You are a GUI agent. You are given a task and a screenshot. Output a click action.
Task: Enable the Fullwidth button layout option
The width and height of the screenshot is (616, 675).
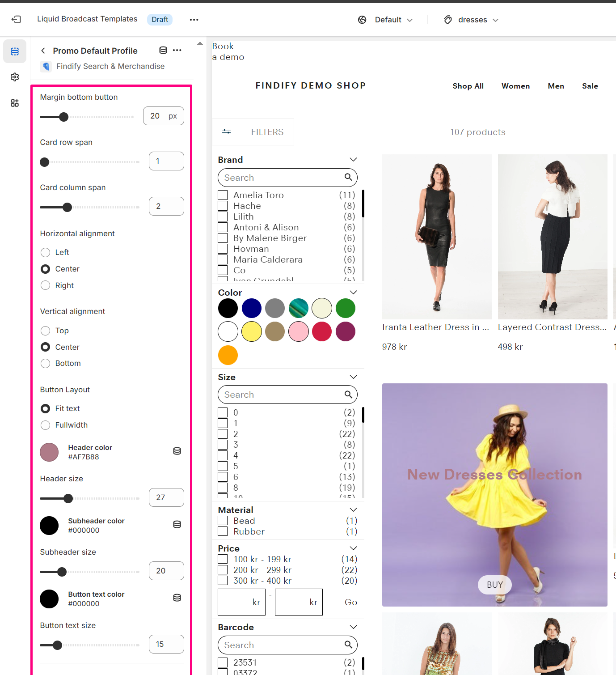(45, 425)
